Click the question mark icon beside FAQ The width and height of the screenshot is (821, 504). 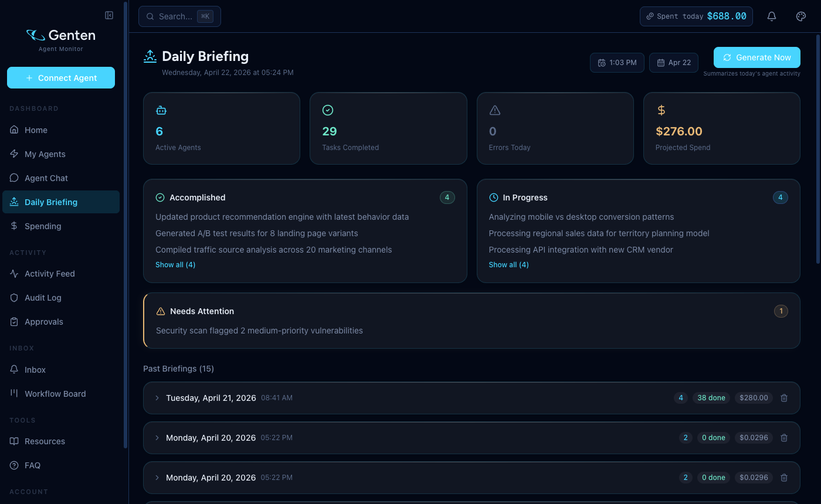pos(15,465)
